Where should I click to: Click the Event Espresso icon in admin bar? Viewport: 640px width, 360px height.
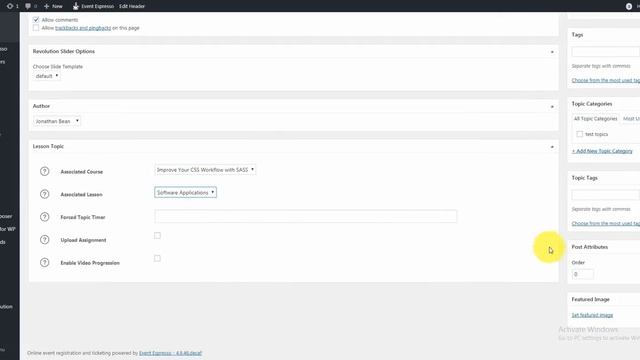coord(76,6)
